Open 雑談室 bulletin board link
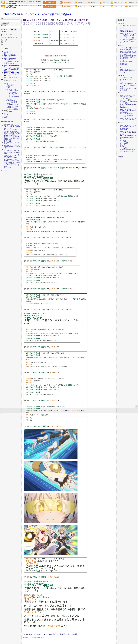This screenshot has width=138, height=644. click(x=8, y=87)
